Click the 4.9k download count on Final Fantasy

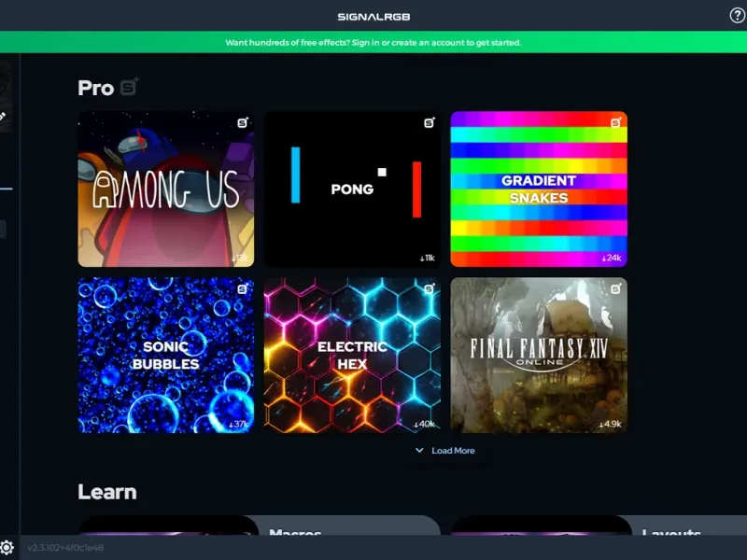tap(610, 424)
